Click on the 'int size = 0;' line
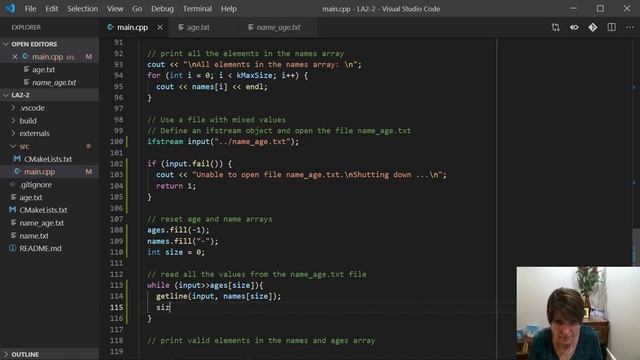 [176, 252]
